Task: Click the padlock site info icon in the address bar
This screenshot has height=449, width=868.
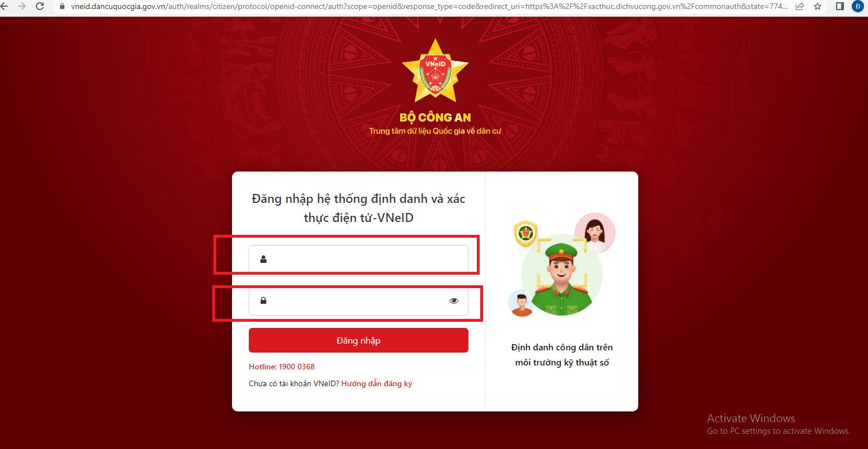Action: tap(62, 7)
